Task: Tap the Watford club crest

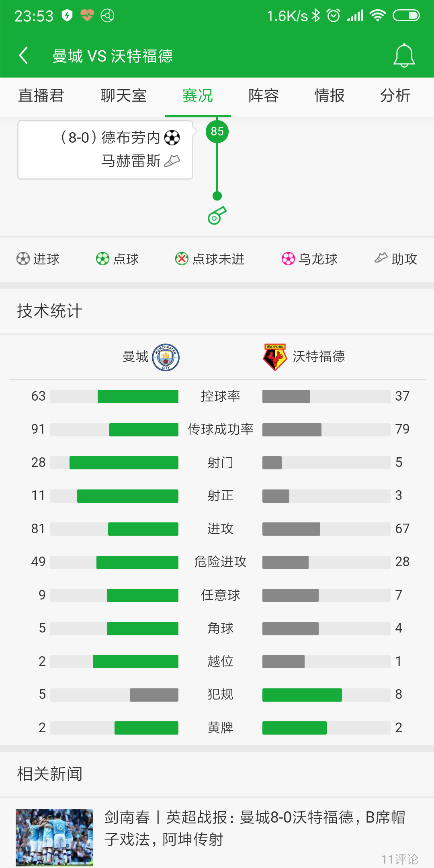Action: (x=275, y=357)
